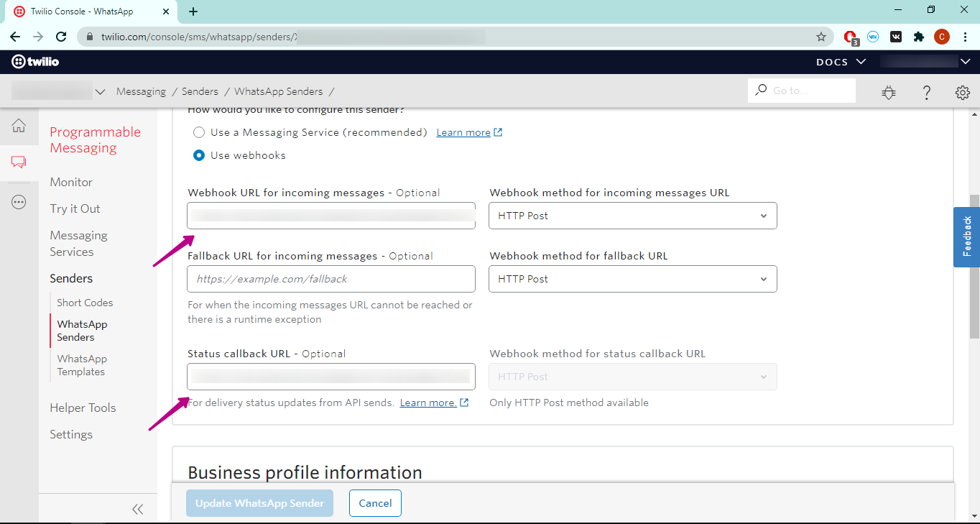Go forward in browser
Viewport: 980px width, 524px height.
tap(38, 37)
